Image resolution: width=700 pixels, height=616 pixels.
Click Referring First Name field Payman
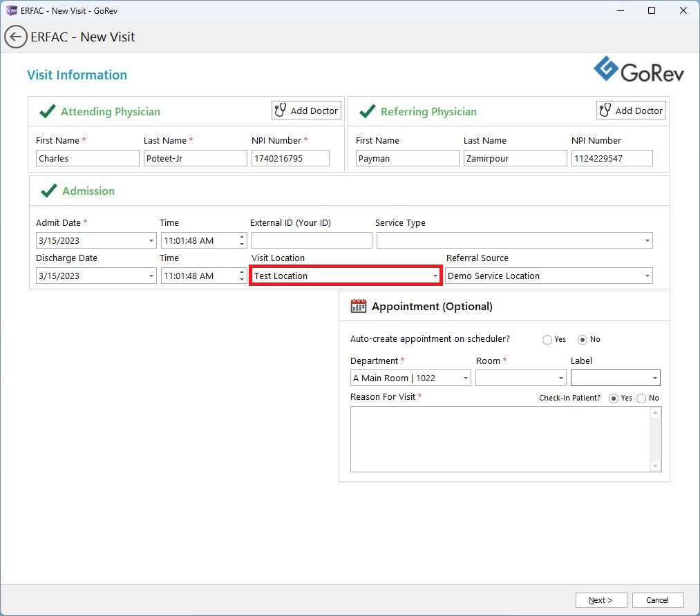pos(407,158)
